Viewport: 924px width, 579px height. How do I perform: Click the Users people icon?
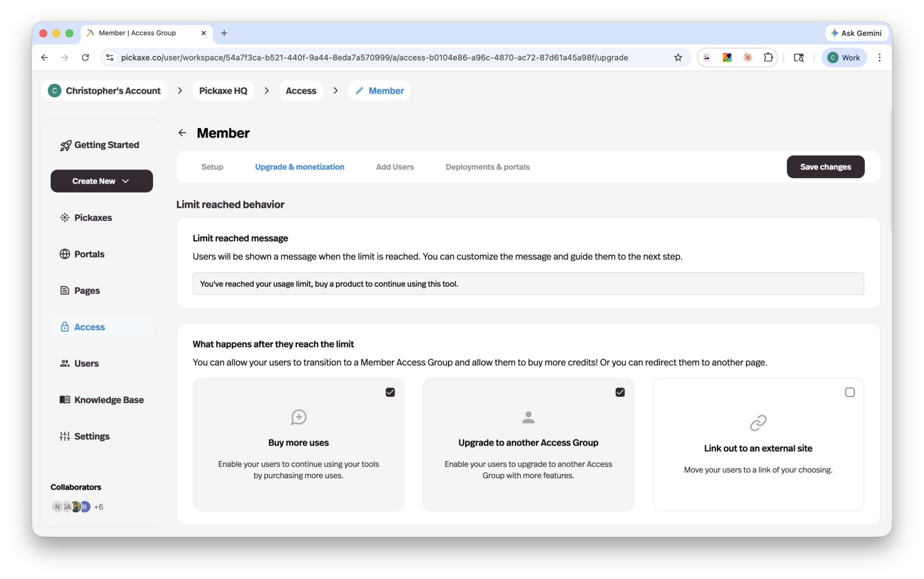tap(65, 363)
